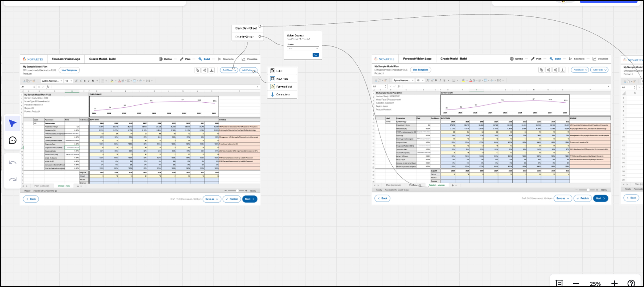Select the cursor/move tool in left sidebar

point(13,123)
